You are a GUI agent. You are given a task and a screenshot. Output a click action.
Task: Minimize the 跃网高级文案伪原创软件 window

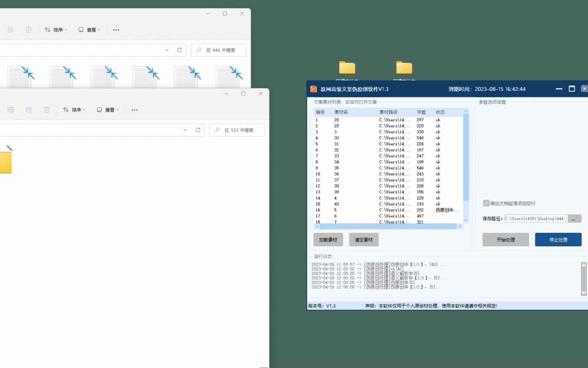pyautogui.click(x=559, y=89)
